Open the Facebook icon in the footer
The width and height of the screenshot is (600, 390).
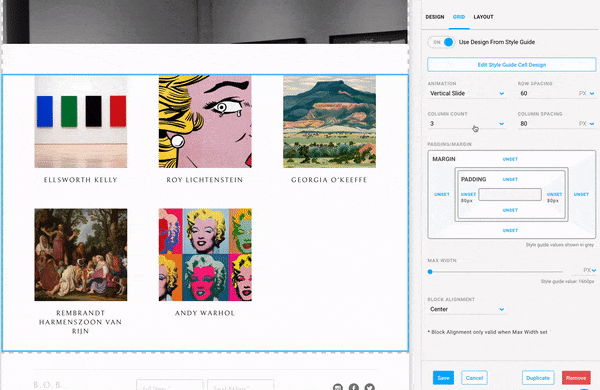pyautogui.click(x=354, y=387)
